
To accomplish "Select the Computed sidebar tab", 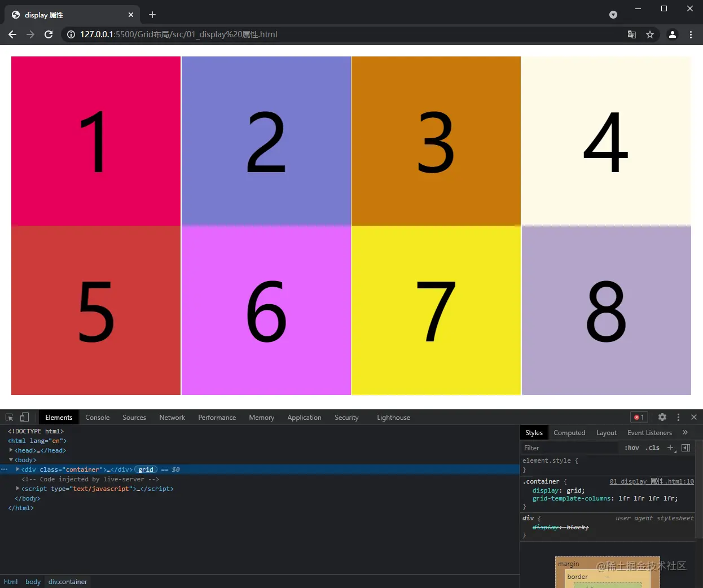I will pyautogui.click(x=569, y=433).
